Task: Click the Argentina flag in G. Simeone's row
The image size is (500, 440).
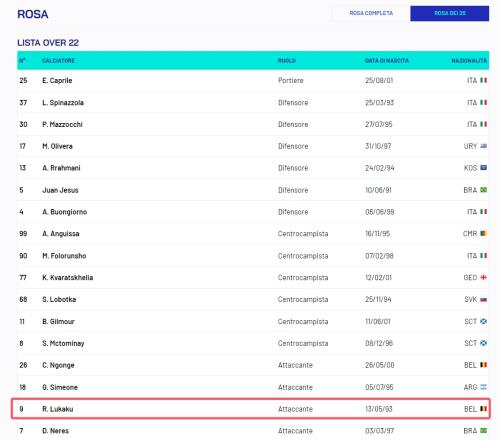Action: (x=483, y=387)
